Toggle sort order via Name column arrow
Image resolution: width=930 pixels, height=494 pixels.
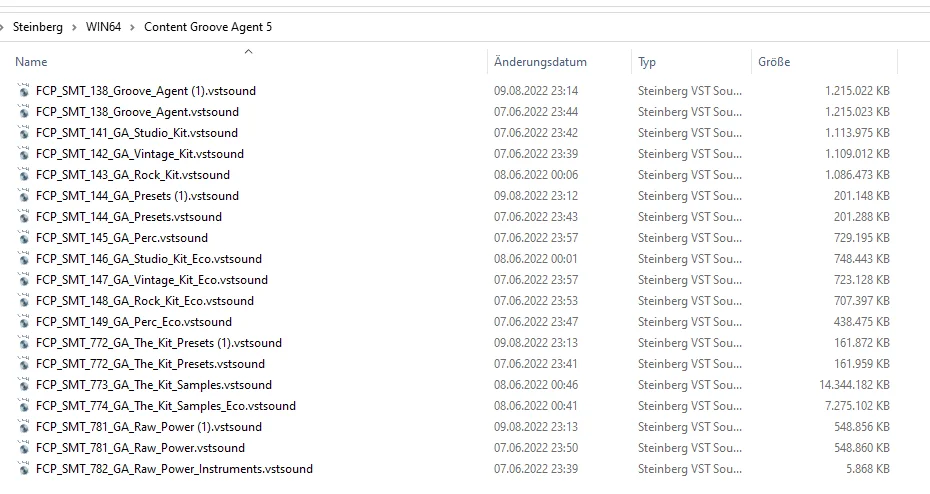click(249, 52)
